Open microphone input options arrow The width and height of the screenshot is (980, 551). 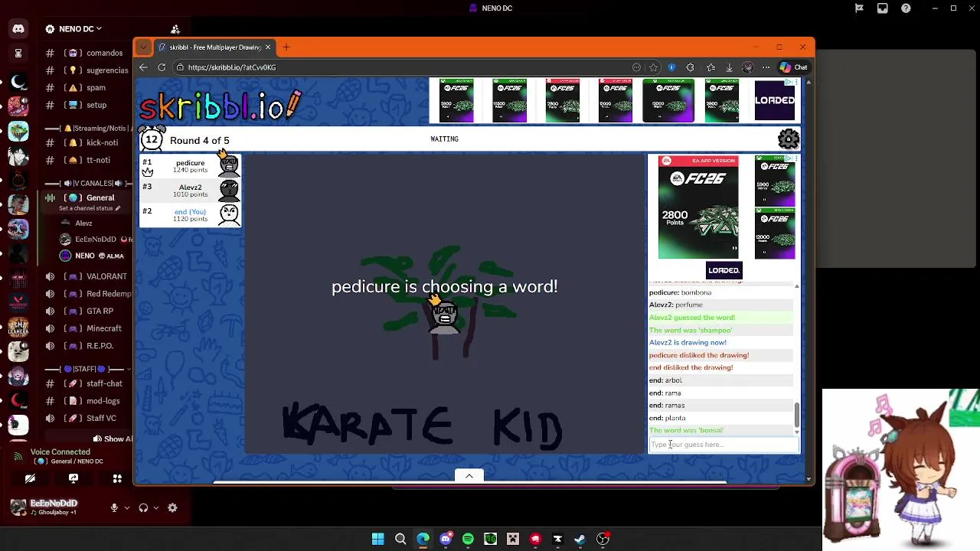tap(126, 507)
